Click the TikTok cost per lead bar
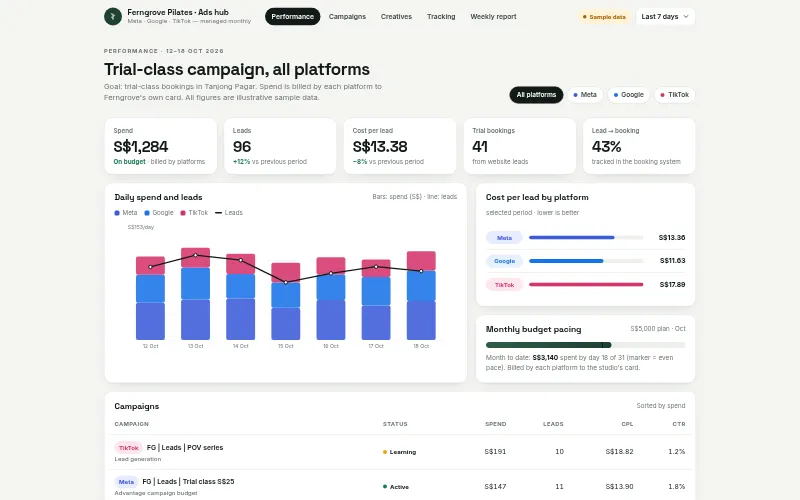This screenshot has width=800, height=500. [586, 284]
